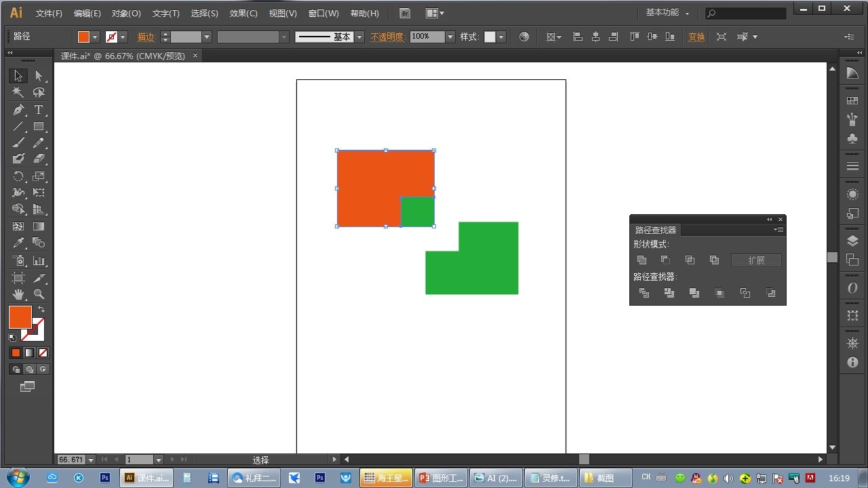Open Pathfinder panel flyout menu

pyautogui.click(x=779, y=230)
